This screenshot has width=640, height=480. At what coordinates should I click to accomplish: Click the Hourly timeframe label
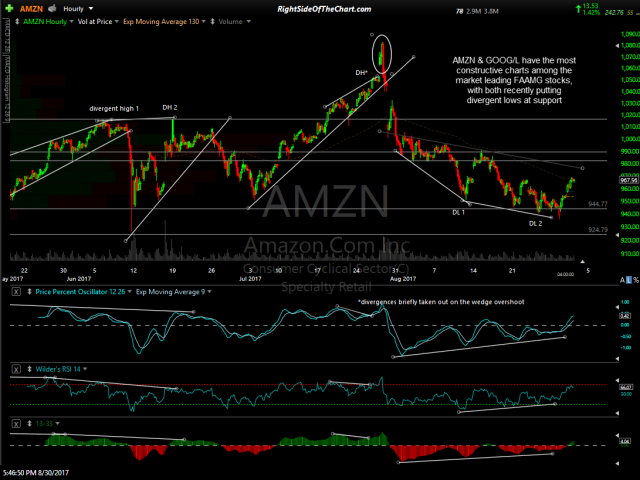point(73,9)
